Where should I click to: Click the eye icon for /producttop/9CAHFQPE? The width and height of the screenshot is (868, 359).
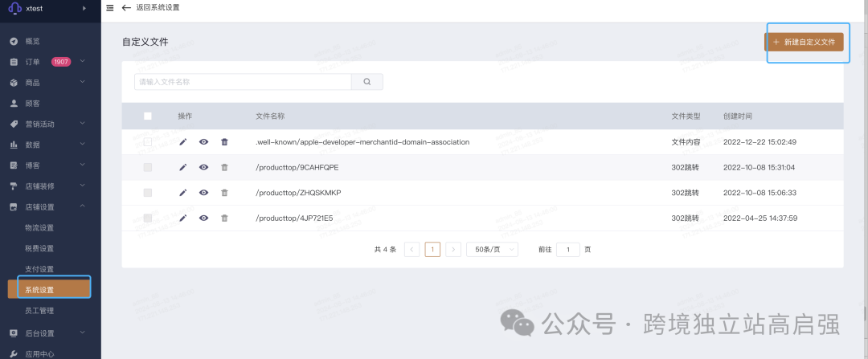pyautogui.click(x=203, y=167)
